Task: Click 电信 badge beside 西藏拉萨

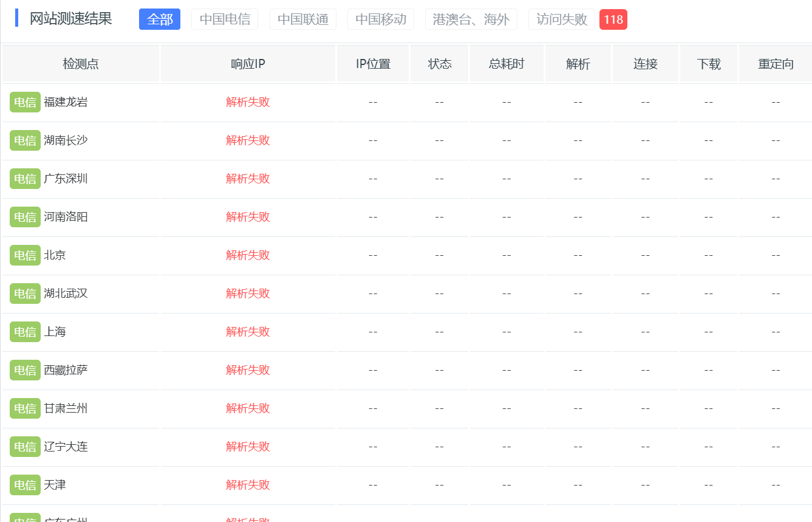Action: 25,370
